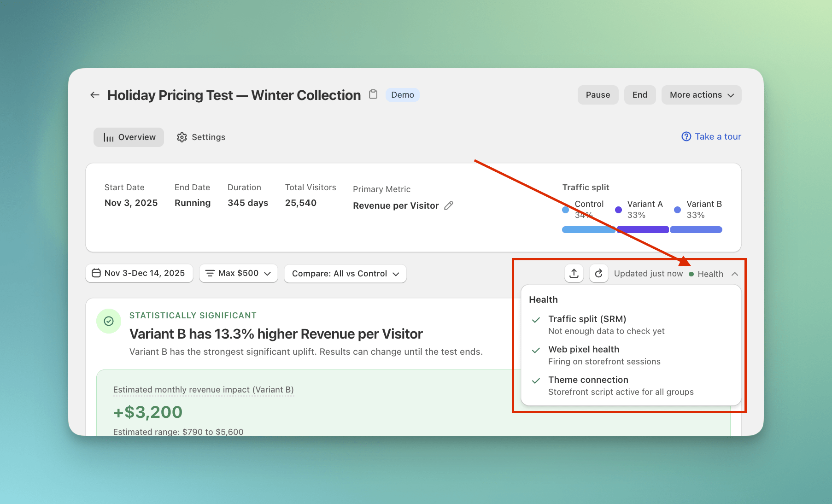Viewport: 832px width, 504px height.
Task: Click the End test button
Action: pyautogui.click(x=640, y=95)
